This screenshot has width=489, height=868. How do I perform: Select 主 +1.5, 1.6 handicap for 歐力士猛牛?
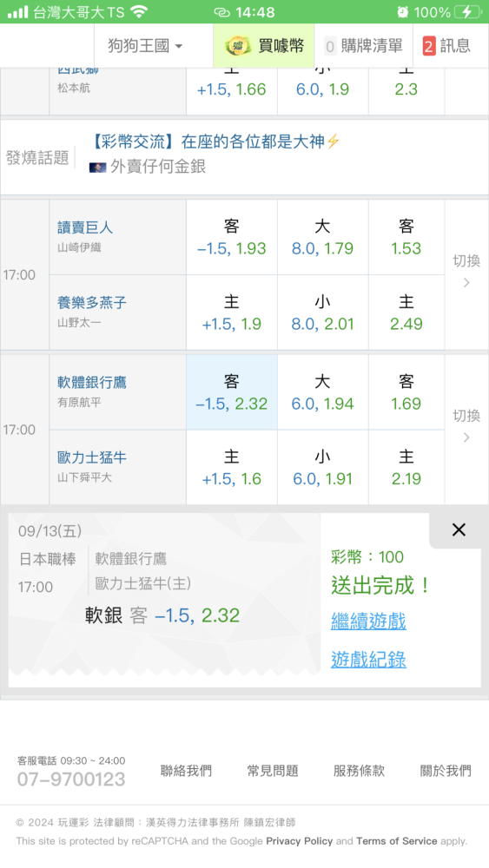click(x=232, y=468)
